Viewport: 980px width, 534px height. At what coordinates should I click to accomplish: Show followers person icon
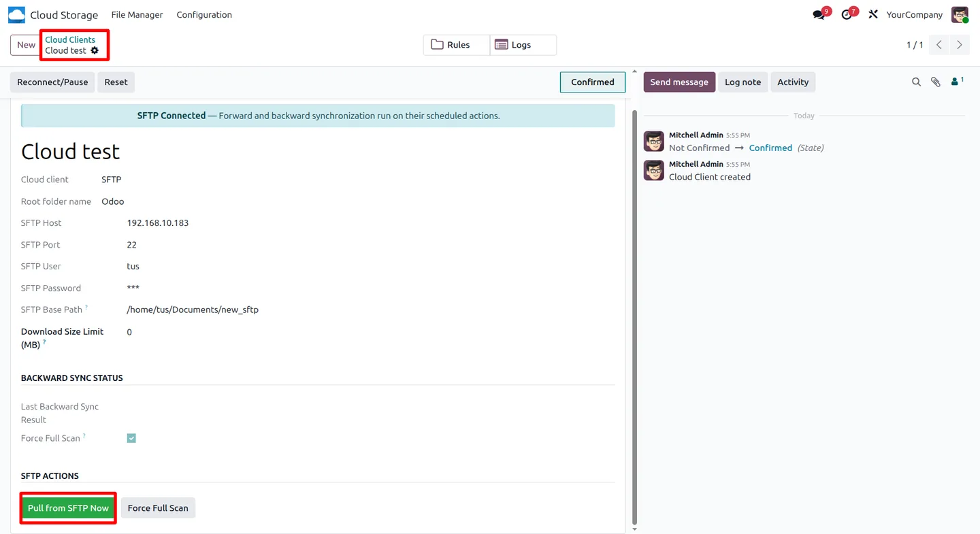point(957,82)
